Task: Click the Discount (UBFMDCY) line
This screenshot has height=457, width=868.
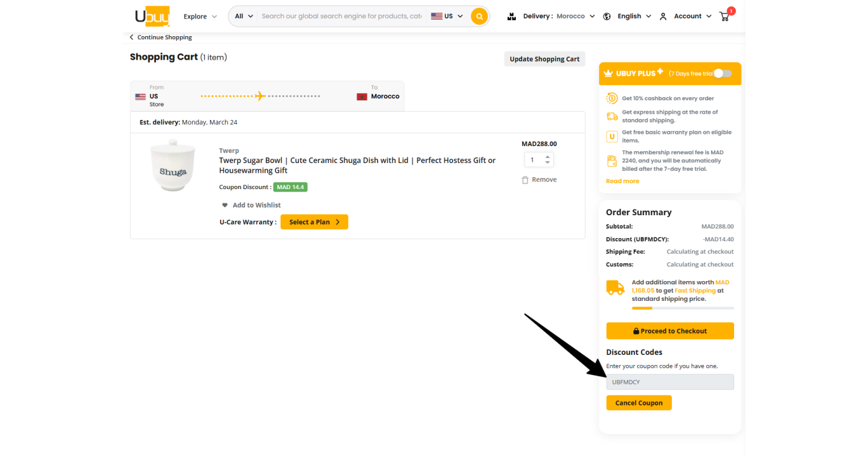Action: coord(669,239)
